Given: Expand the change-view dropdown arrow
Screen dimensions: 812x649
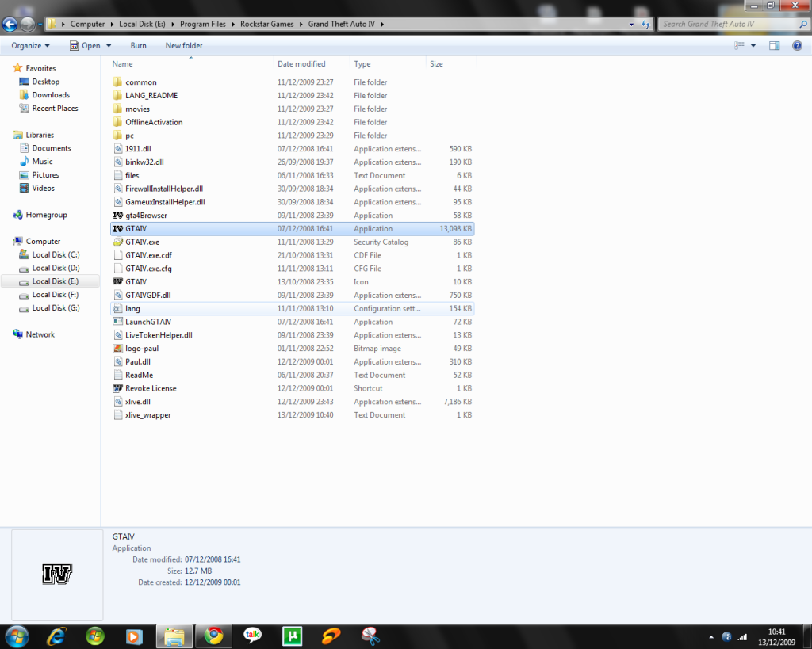Looking at the screenshot, I should tap(752, 45).
